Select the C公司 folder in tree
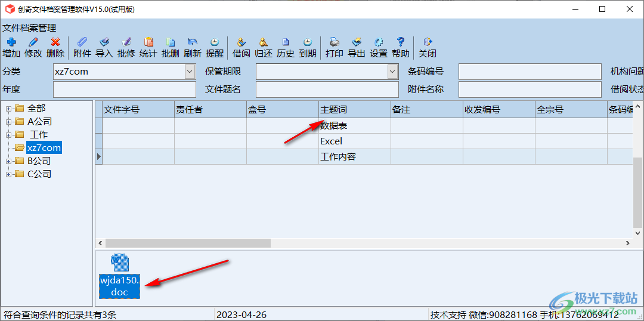This screenshot has width=644, height=321. click(x=39, y=174)
